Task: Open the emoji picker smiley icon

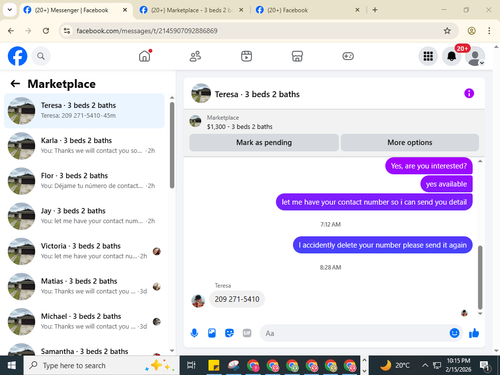Action: (x=454, y=333)
